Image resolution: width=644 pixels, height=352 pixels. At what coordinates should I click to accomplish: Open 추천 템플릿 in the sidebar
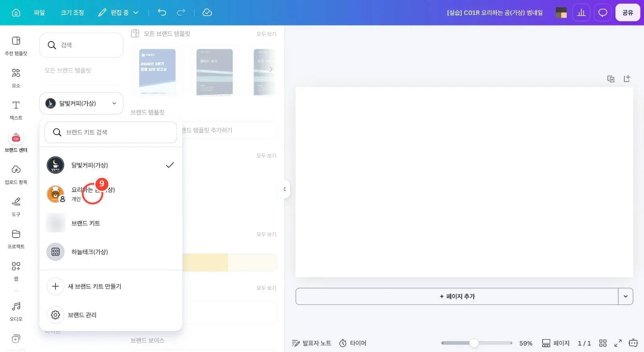[x=16, y=46]
